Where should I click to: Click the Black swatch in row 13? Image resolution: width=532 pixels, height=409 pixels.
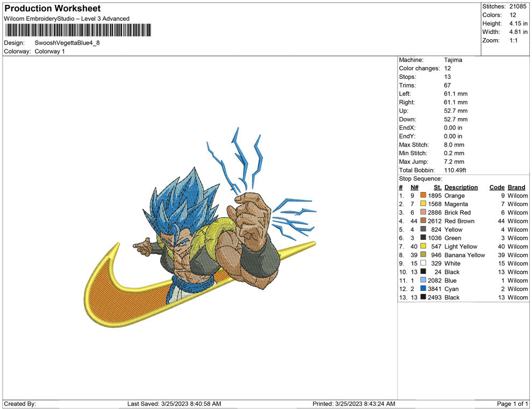point(423,297)
